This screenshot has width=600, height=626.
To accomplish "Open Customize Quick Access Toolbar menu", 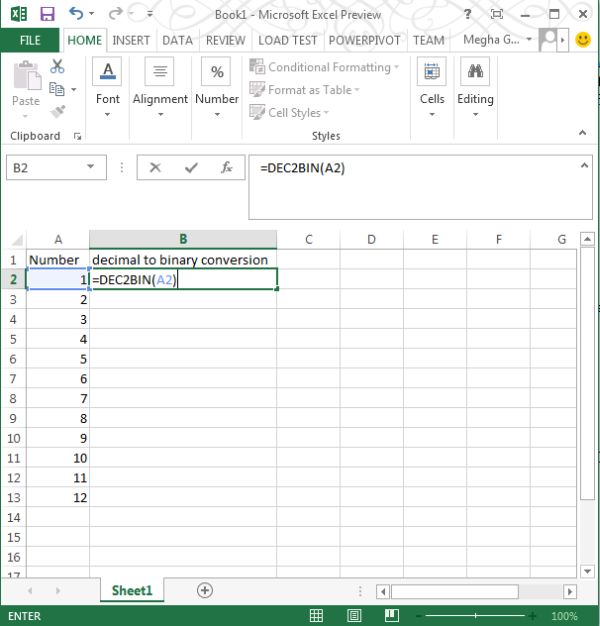I will click(x=150, y=14).
